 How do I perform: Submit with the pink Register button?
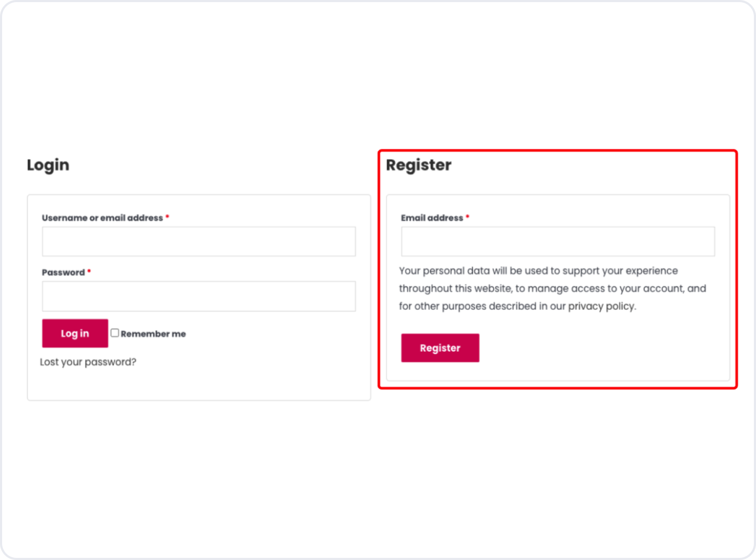pyautogui.click(x=440, y=348)
